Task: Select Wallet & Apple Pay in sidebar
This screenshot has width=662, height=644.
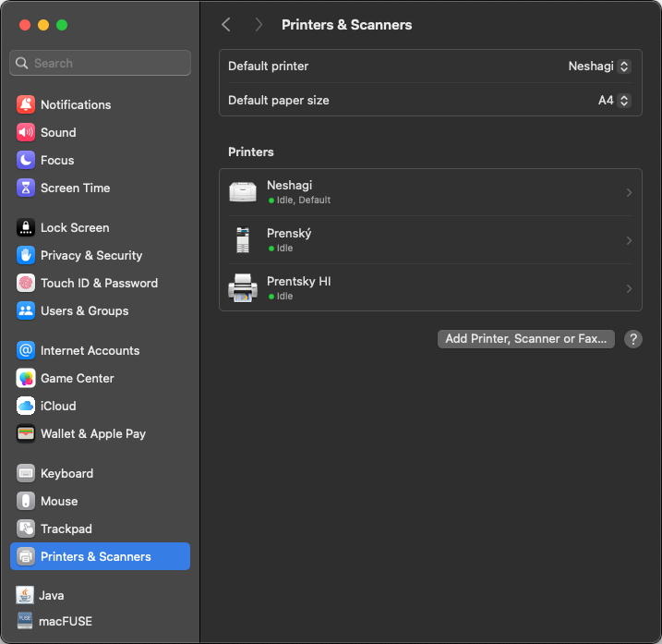Action: [100, 433]
